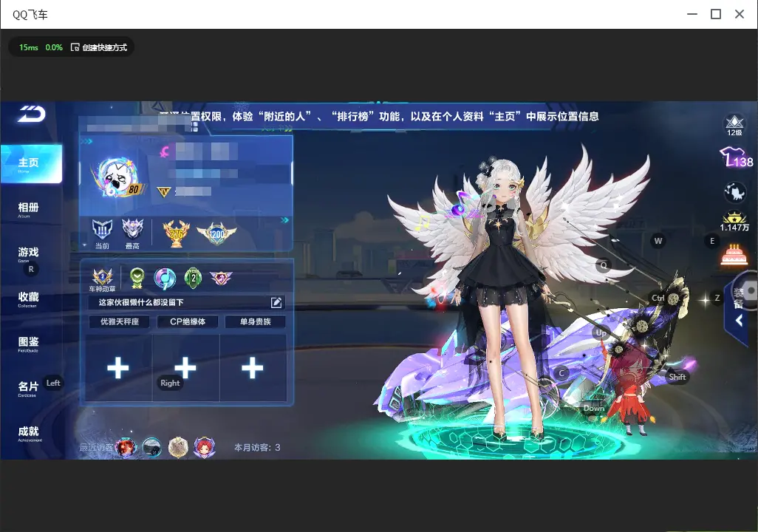This screenshot has width=758, height=532.
Task: Click the player avatar with level 80
Action: tap(117, 177)
